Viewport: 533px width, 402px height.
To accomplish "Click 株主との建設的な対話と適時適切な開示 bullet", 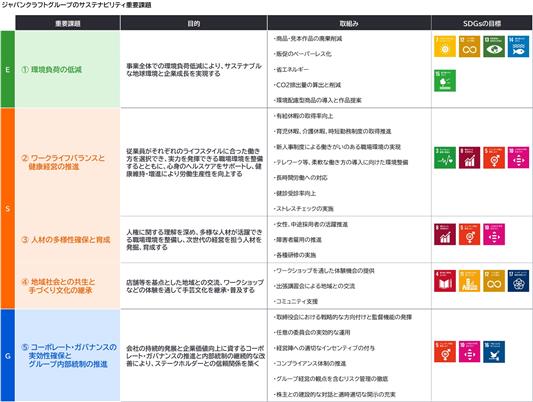I will (334, 394).
